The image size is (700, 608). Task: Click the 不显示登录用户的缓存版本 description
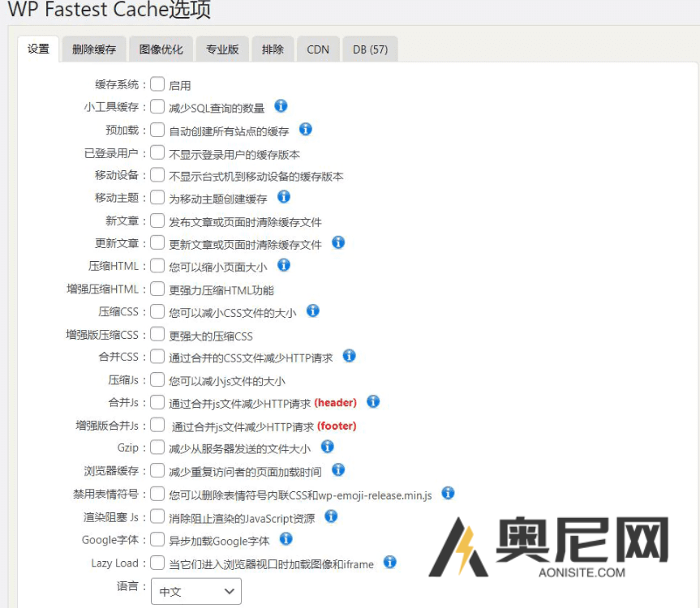(x=234, y=154)
